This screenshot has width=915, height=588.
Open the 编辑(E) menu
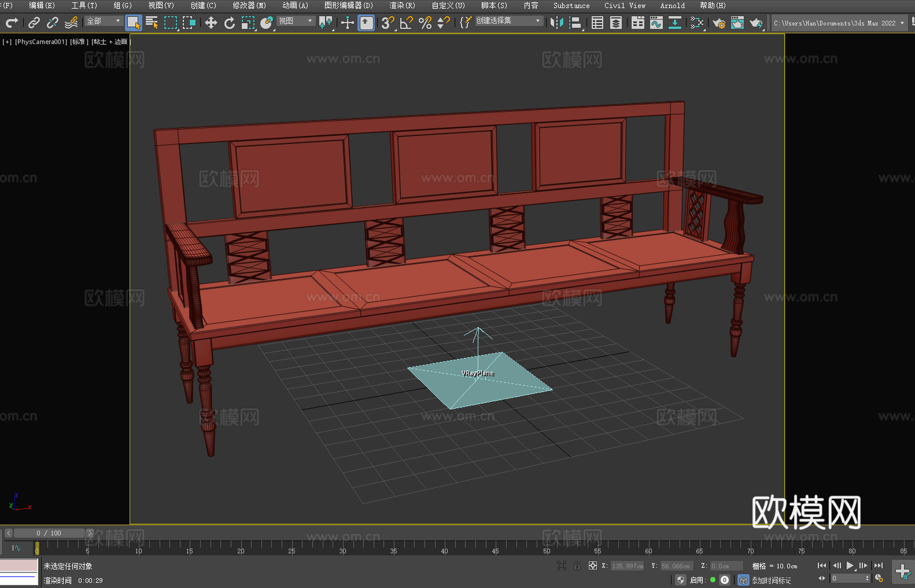pyautogui.click(x=42, y=5)
